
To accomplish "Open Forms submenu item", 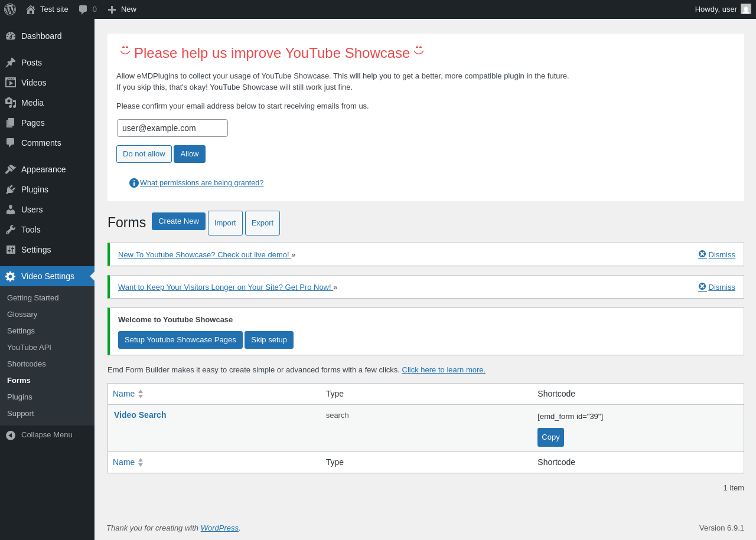I will [x=19, y=380].
